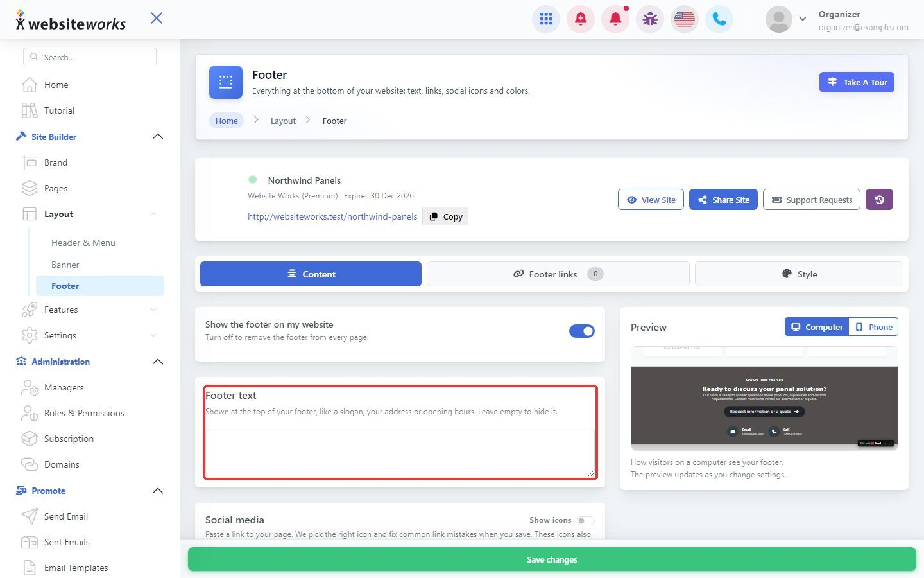This screenshot has height=578, width=924.
Task: Switch to the Footer links tab
Action: tap(558, 274)
